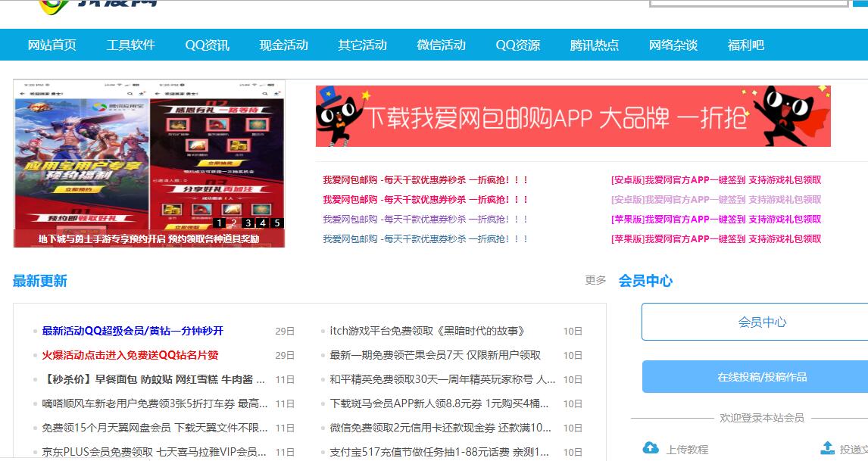Show carousel slide 2
Viewport: 868px width, 461px height.
(234, 223)
